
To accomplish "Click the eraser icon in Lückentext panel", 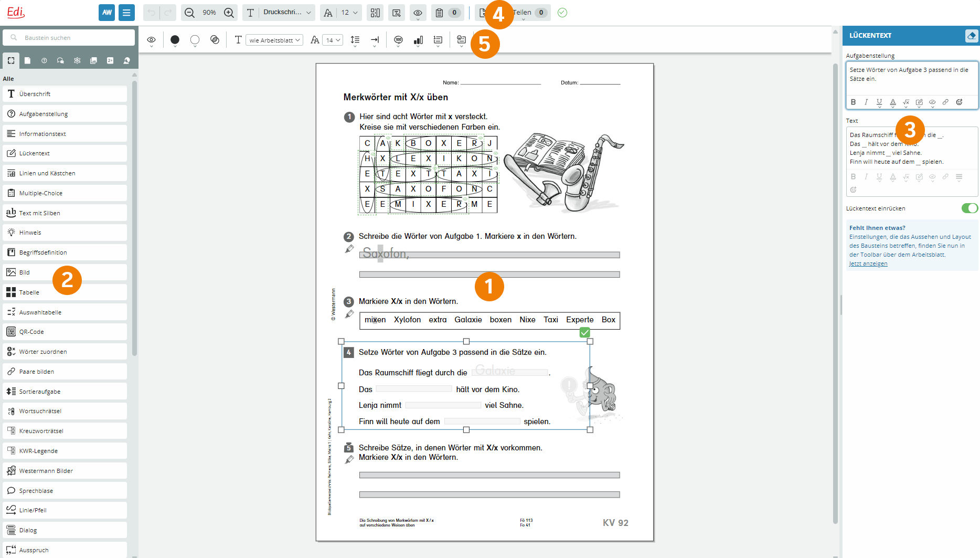I will (x=971, y=36).
